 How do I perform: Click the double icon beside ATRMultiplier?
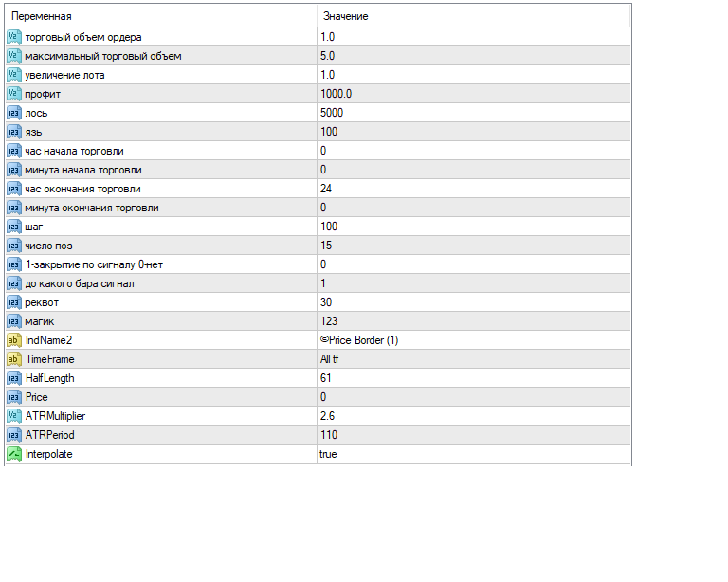[x=13, y=416]
